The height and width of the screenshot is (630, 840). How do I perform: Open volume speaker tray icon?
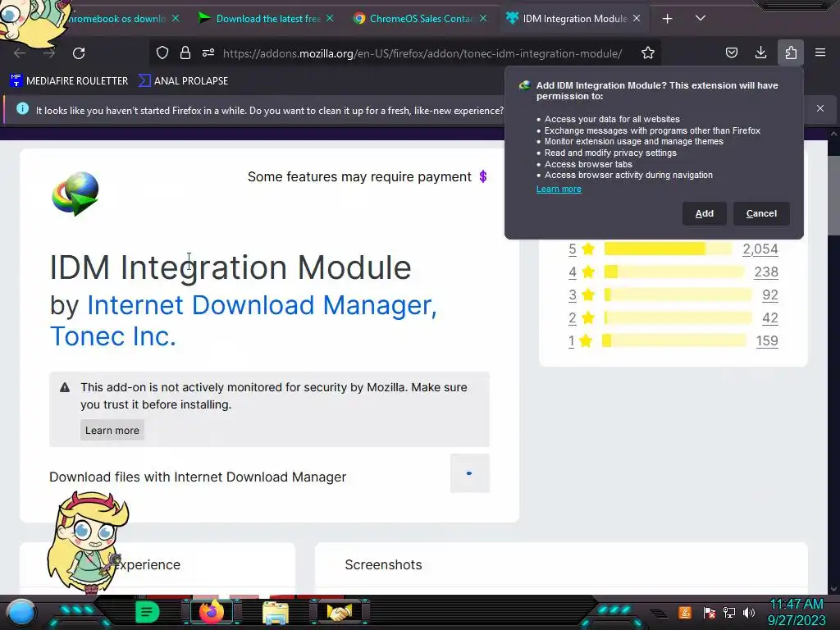749,612
